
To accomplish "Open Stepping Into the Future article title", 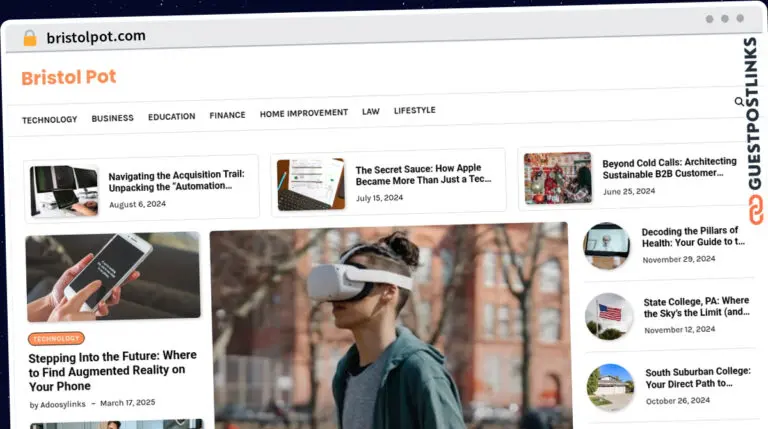I will pos(112,370).
